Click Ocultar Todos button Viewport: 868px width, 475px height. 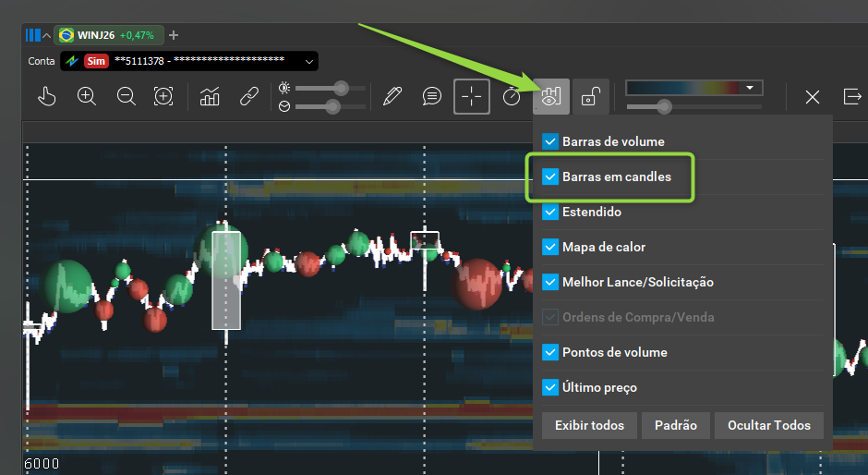[769, 425]
